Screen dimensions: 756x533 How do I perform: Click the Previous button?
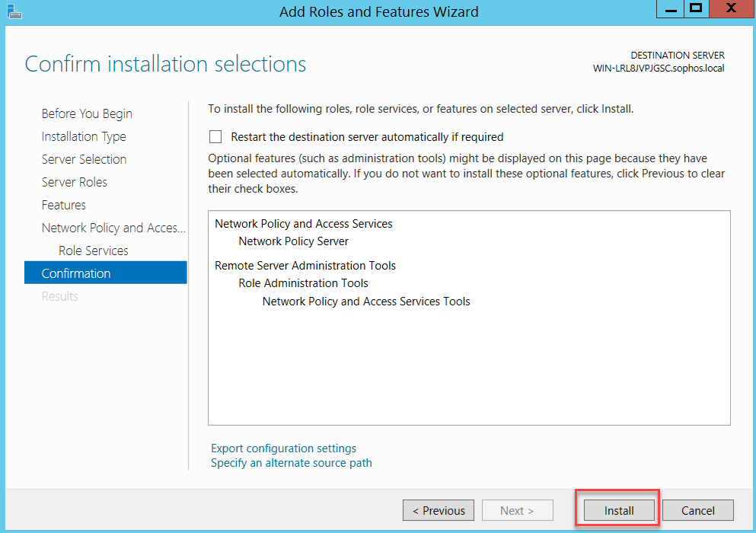pos(439,510)
